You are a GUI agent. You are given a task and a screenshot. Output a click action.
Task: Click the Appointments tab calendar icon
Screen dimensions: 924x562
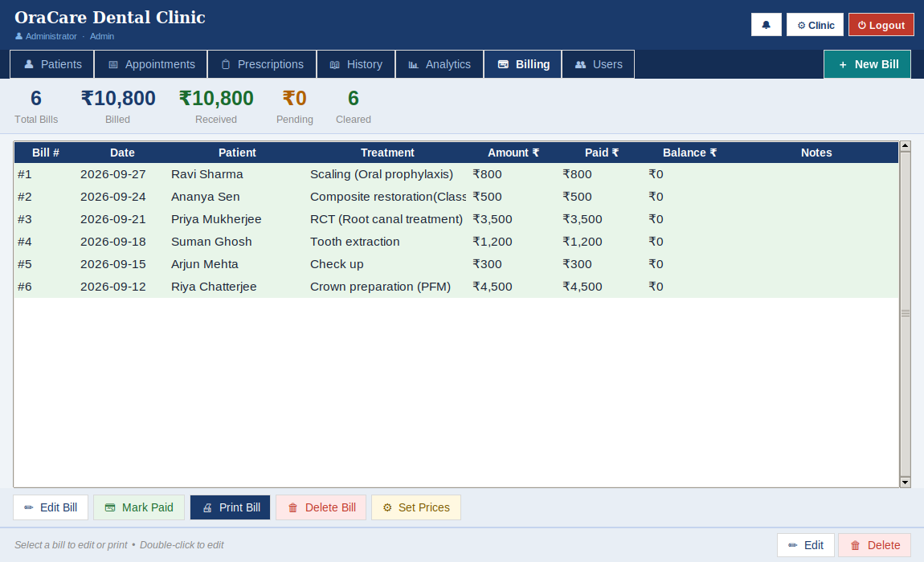113,65
